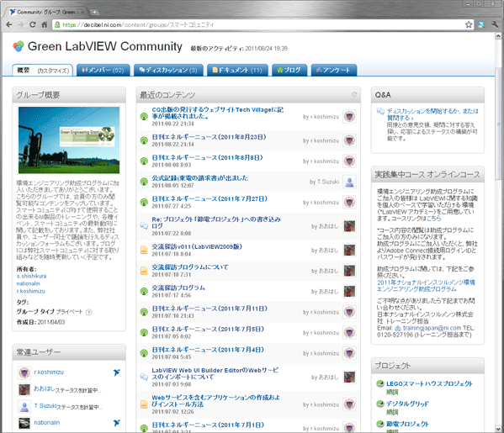Open the wrench settings menu

[495, 24]
